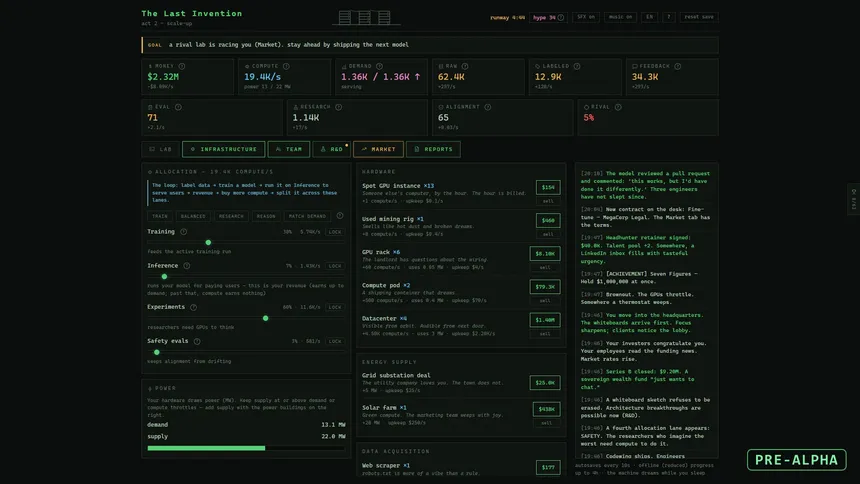Screen dimensions: 860x484
Task: Click the Safety evals slider handle
Action: (x=157, y=352)
